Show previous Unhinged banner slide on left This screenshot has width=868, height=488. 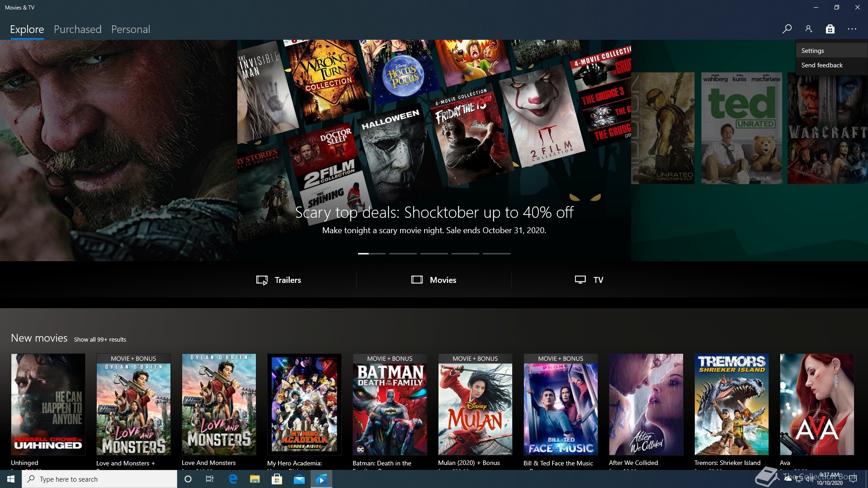118,150
